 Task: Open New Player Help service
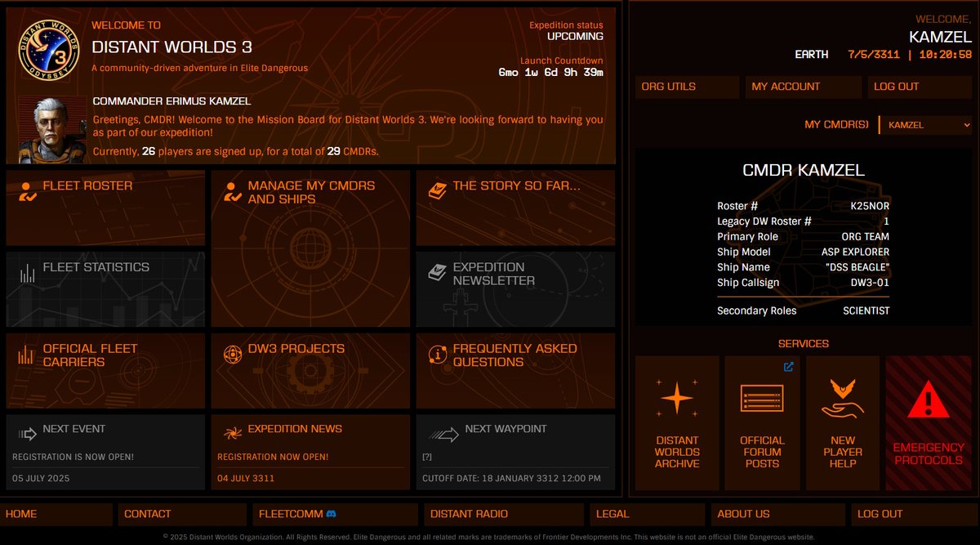click(843, 422)
